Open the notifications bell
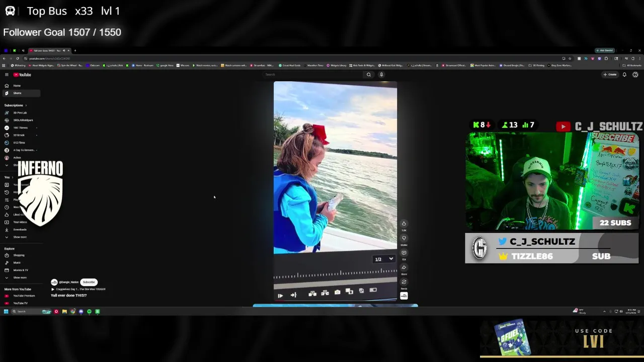Viewport: 644px width, 362px height. click(624, 75)
